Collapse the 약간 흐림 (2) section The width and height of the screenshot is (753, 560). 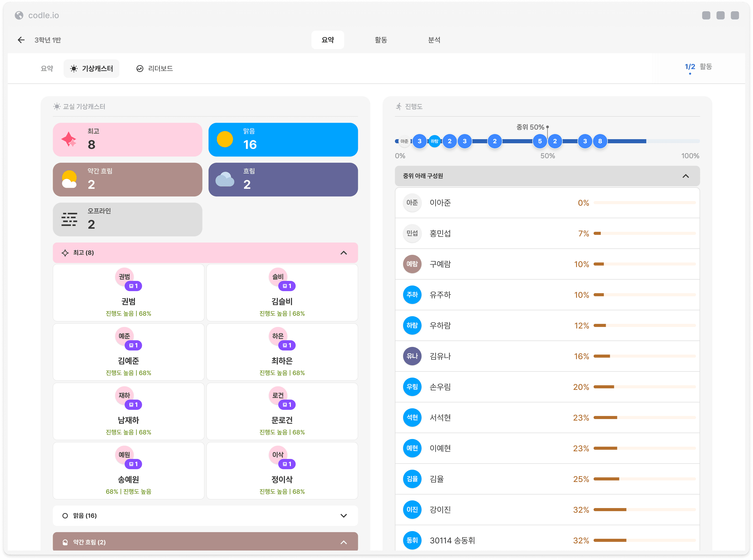click(343, 542)
